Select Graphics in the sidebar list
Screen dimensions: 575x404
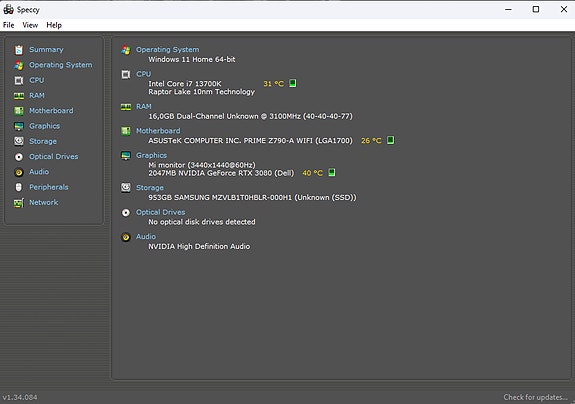(44, 126)
